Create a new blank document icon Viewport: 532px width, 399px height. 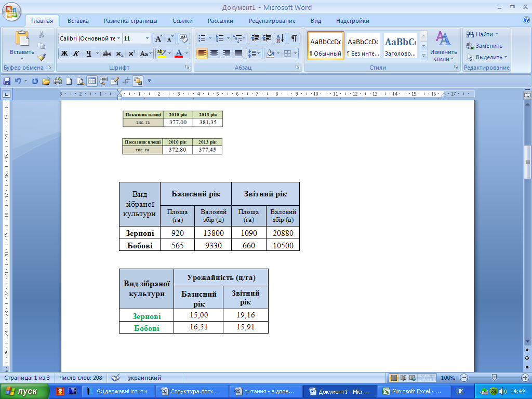point(69,81)
